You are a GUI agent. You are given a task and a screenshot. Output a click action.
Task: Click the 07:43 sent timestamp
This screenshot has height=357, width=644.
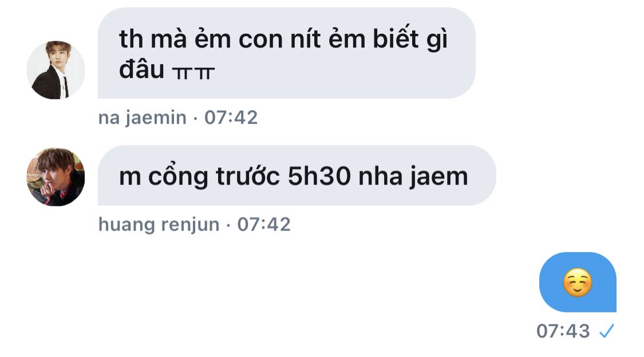[563, 331]
